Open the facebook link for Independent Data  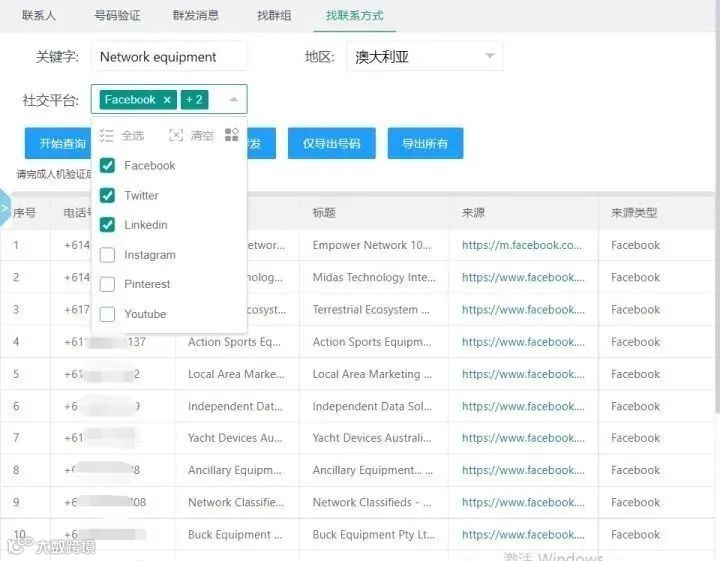[523, 406]
